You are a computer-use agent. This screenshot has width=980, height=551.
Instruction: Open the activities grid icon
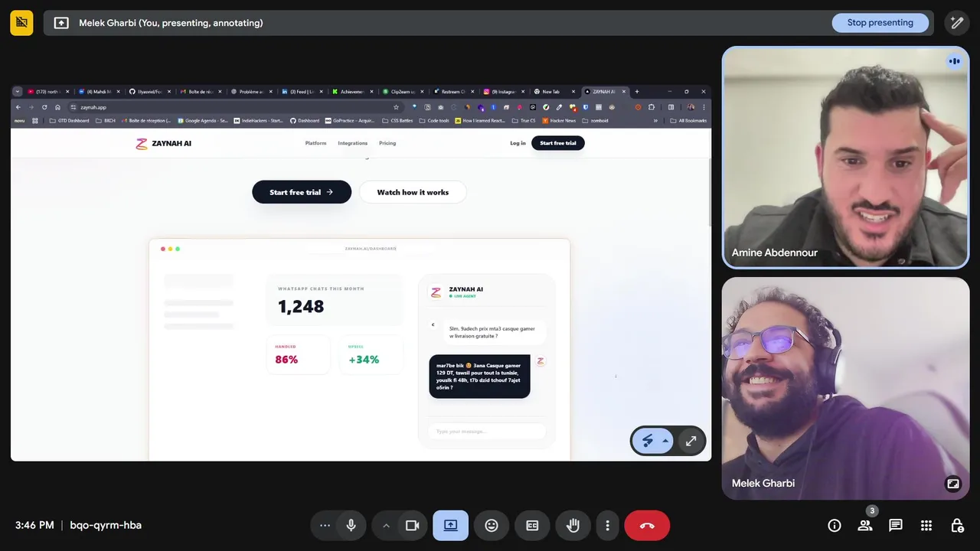pos(926,526)
